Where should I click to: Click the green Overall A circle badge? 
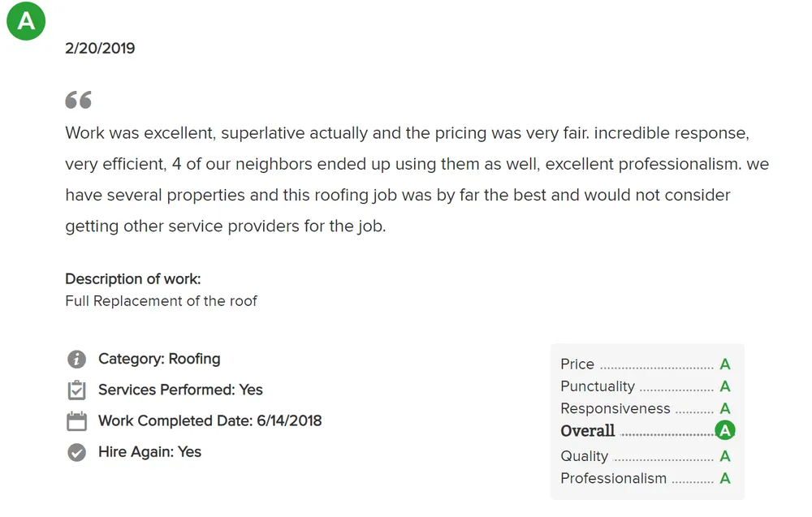[x=724, y=431]
